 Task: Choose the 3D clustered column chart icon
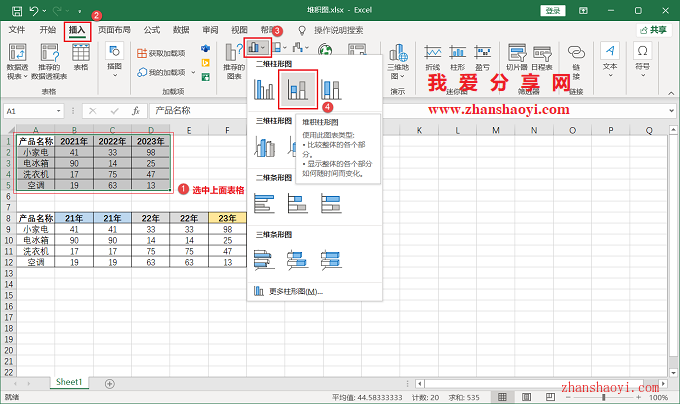265,147
